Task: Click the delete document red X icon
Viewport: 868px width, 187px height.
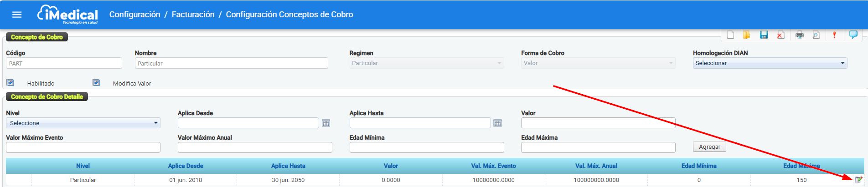Action: [x=781, y=35]
